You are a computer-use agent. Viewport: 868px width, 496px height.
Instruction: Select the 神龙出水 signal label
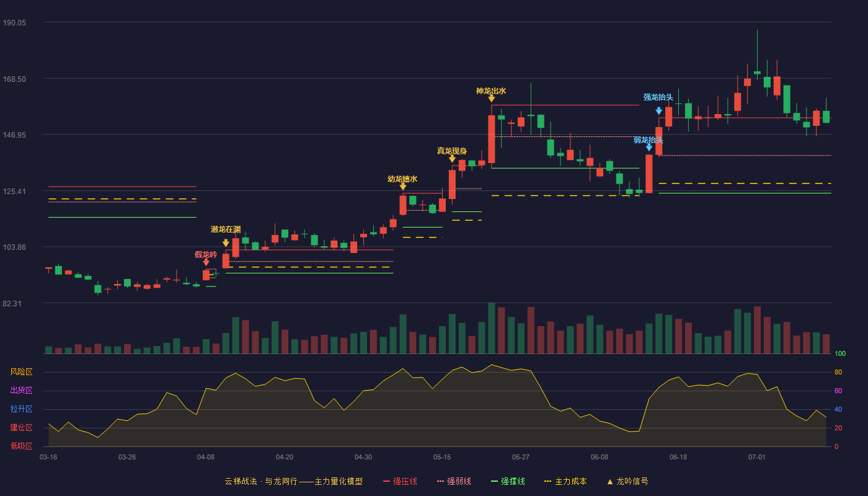coord(491,91)
